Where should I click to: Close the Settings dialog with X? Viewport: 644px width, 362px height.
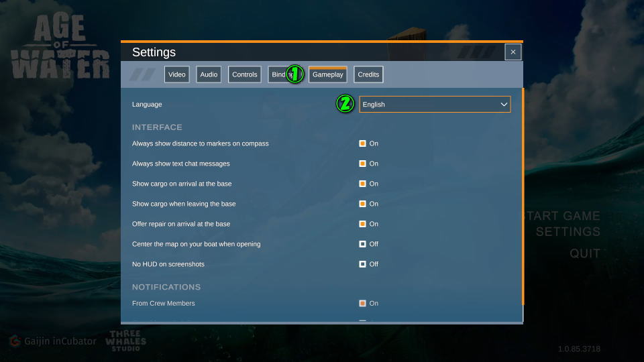(513, 52)
